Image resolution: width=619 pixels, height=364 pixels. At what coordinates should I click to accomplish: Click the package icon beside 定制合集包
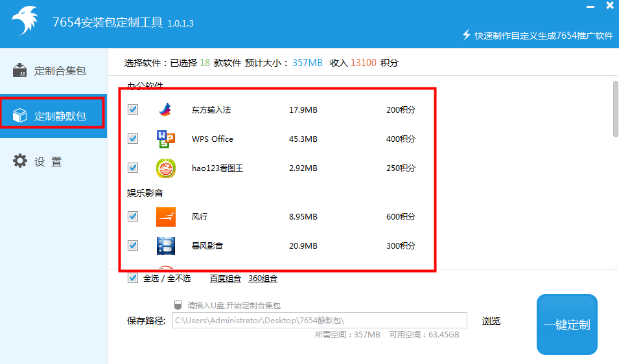pyautogui.click(x=19, y=70)
